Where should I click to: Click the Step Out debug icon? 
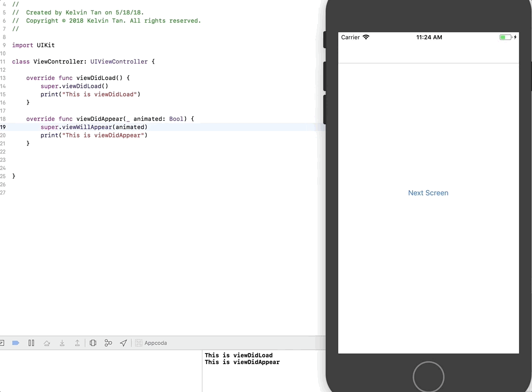(77, 343)
